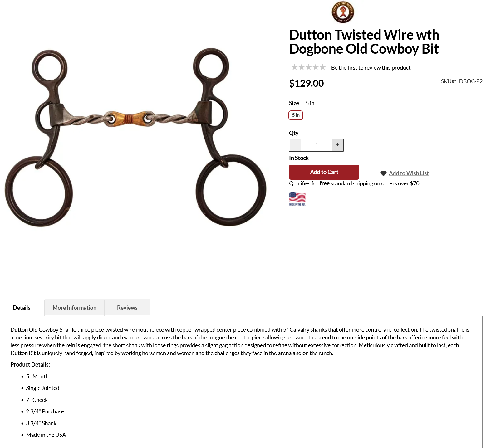Viewport: 491px width, 448px height.
Task: Click the product image of the bit
Action: 135,137
